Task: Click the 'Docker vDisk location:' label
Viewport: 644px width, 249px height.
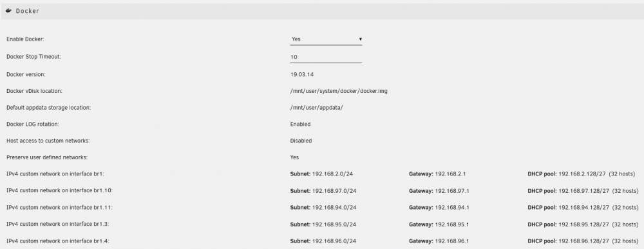Action: [x=35, y=91]
